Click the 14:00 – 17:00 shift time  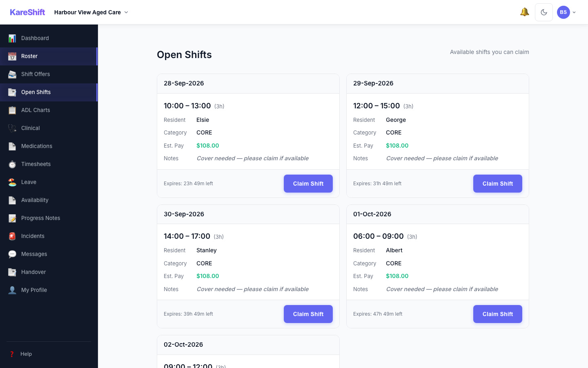(187, 236)
